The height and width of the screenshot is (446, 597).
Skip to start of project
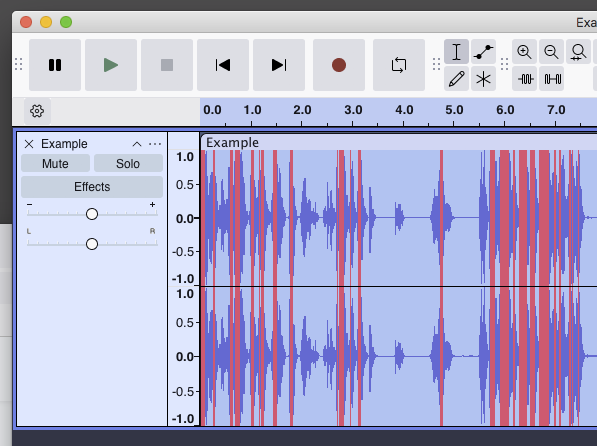[223, 65]
